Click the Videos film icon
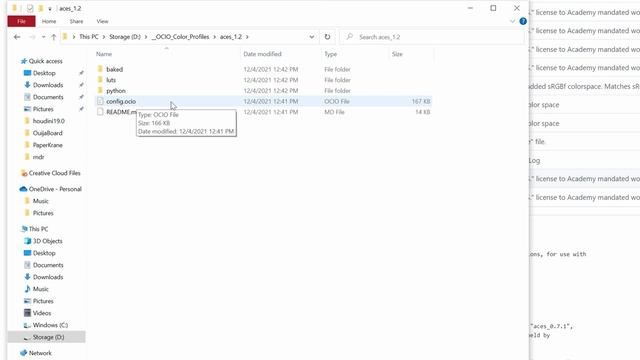640x360 pixels. point(27,313)
